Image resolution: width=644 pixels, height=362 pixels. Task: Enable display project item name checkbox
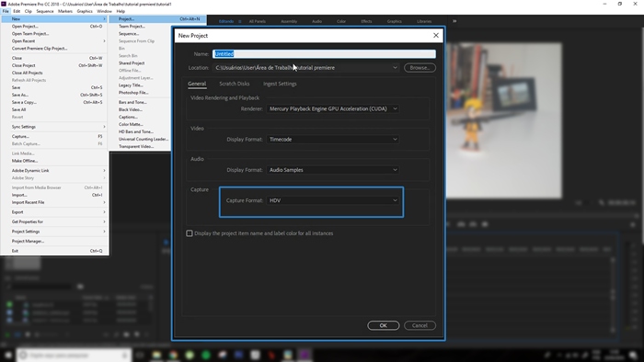190,233
